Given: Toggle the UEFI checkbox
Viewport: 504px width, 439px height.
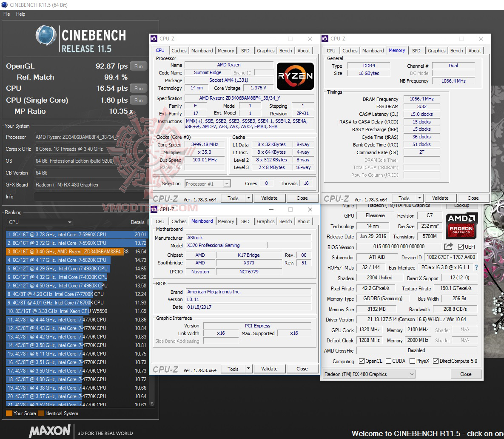Looking at the screenshot, I should pyautogui.click(x=460, y=247).
